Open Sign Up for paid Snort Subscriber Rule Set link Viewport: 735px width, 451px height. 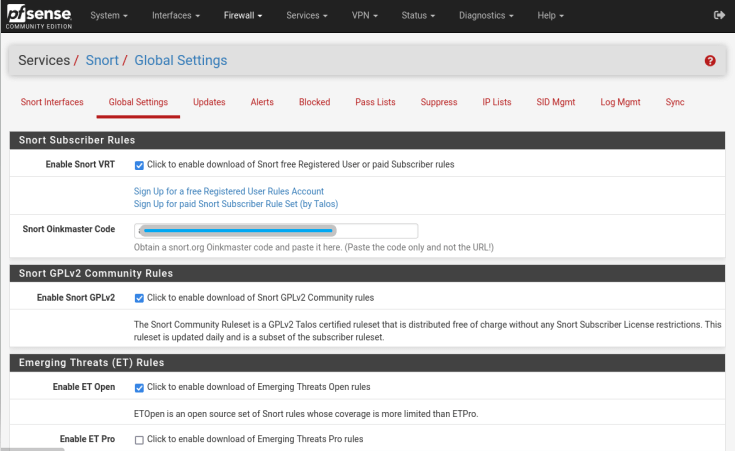tap(236, 204)
